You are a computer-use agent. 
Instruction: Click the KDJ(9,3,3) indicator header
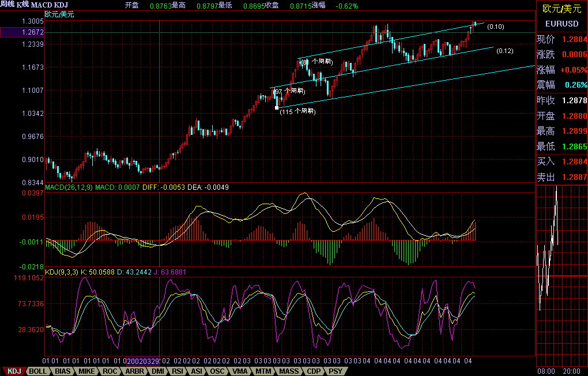(x=62, y=272)
